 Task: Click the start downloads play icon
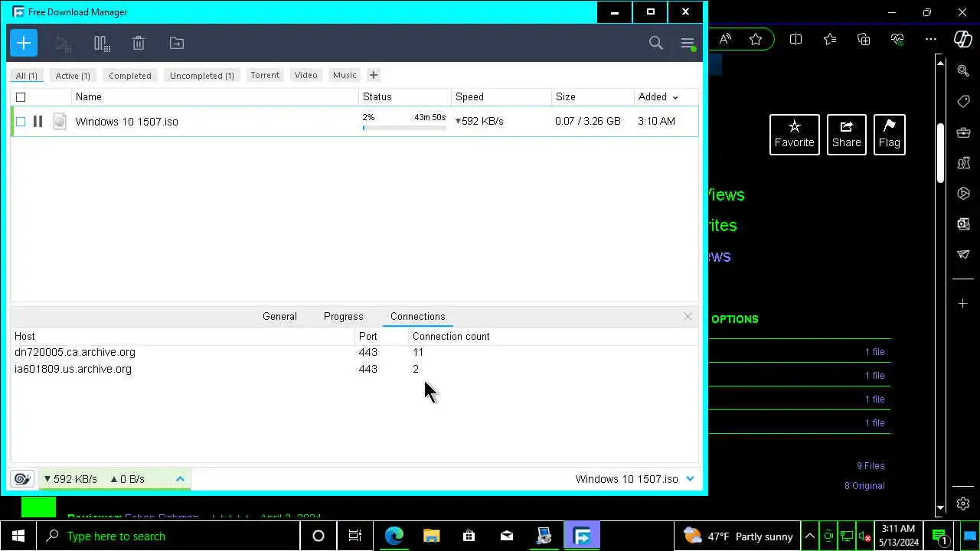tap(64, 44)
